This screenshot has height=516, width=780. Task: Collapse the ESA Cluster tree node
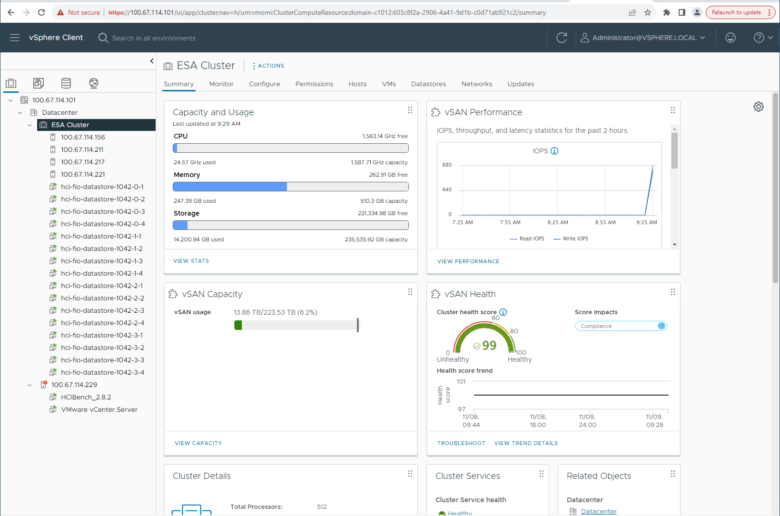(x=29, y=125)
